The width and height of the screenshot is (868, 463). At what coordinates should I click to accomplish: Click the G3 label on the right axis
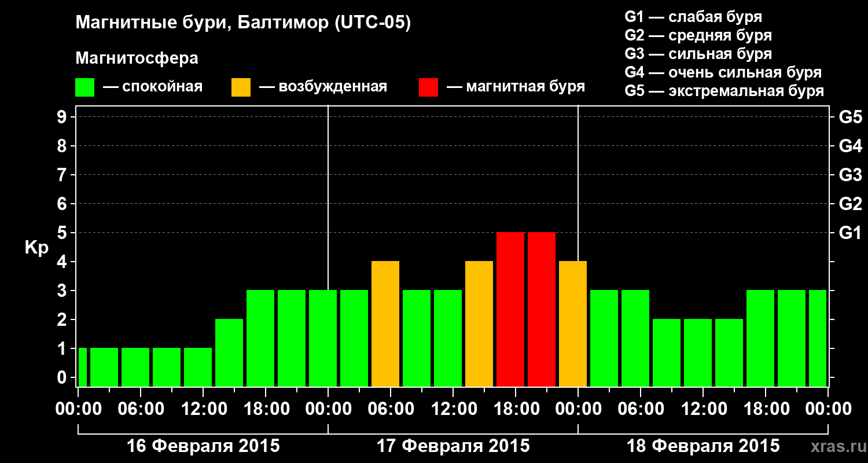click(x=850, y=175)
